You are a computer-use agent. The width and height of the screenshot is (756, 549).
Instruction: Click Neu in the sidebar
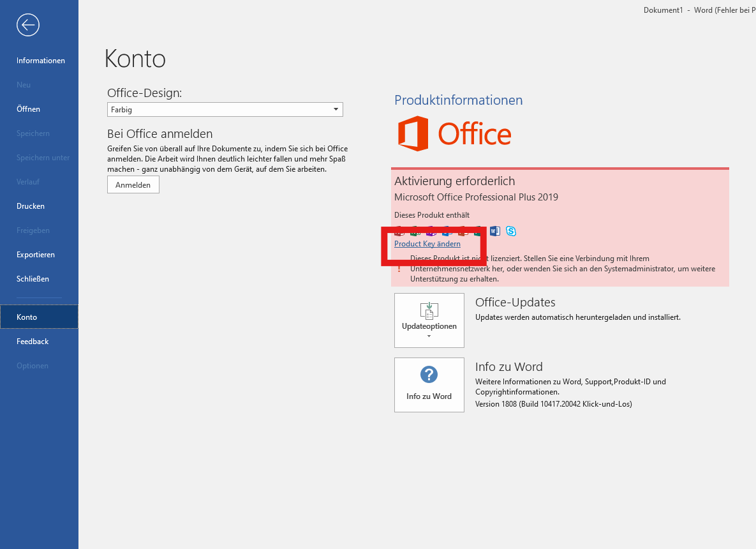24,85
